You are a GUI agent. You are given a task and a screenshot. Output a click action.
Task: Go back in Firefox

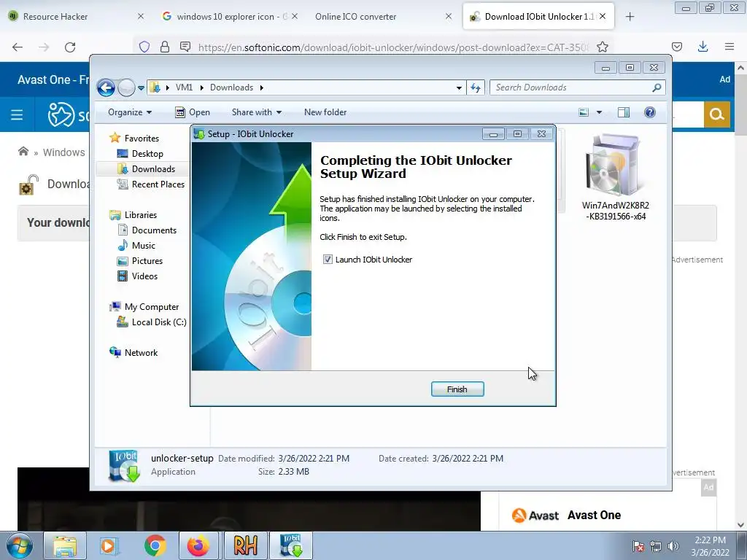18,47
